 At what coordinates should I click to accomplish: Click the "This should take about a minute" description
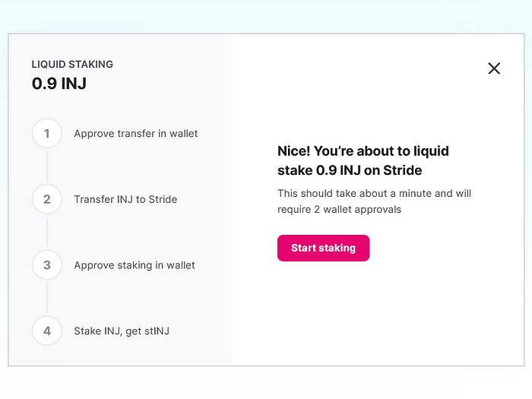pyautogui.click(x=374, y=193)
